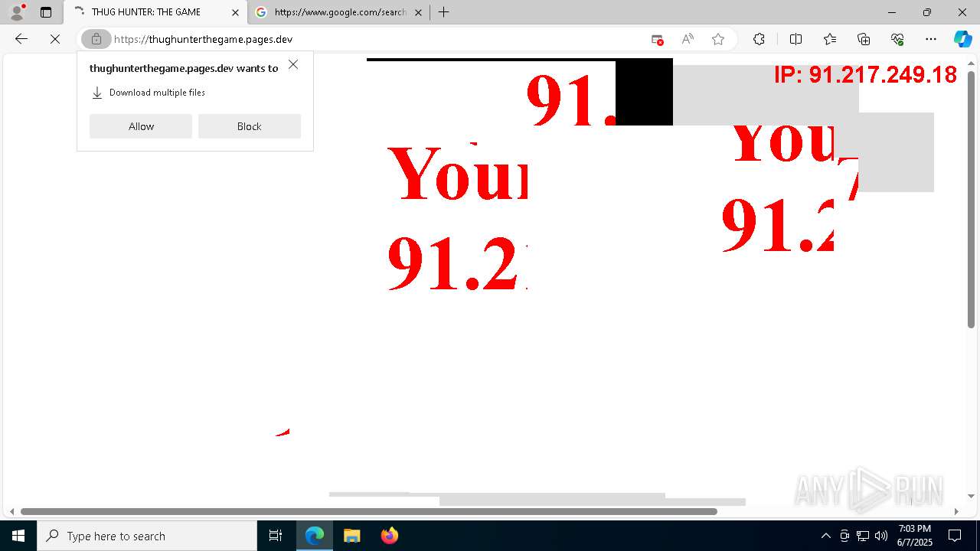Block the multiple file download request
The width and height of the screenshot is (980, 551).
pyautogui.click(x=250, y=126)
